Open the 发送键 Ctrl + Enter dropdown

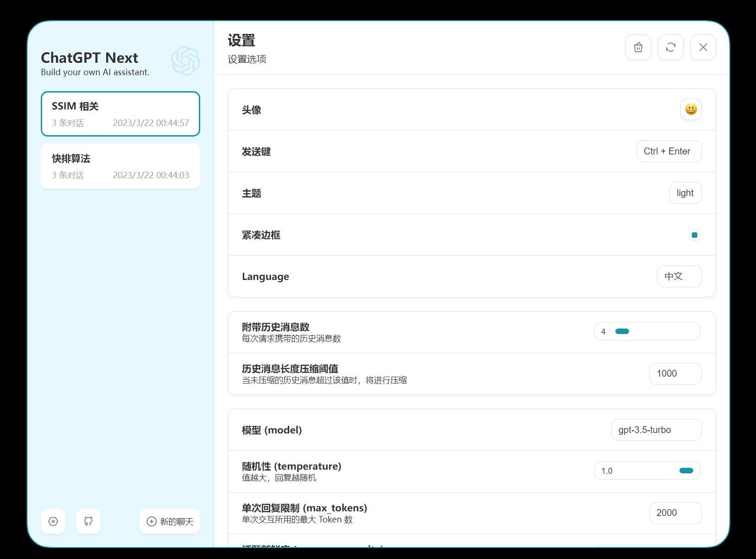(x=669, y=151)
